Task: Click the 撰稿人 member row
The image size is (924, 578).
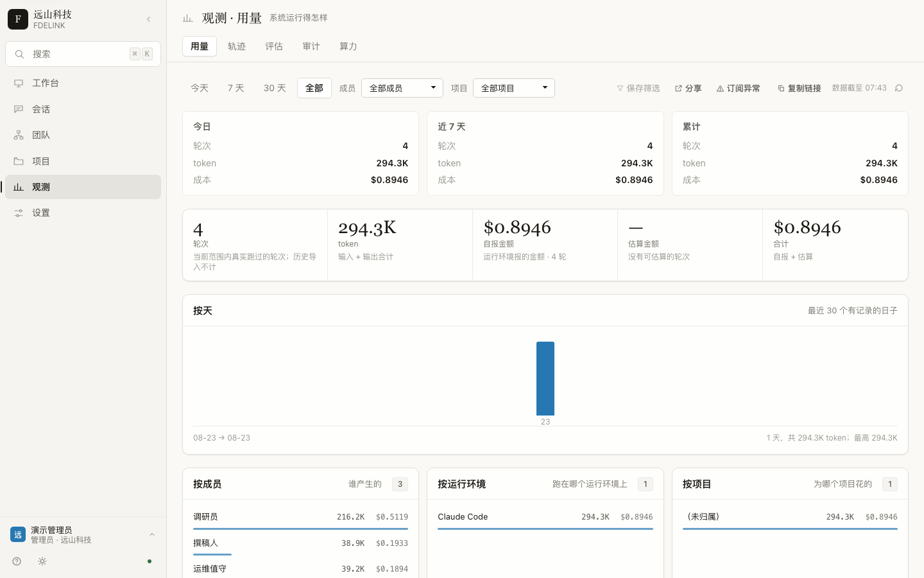Action: [x=300, y=545]
